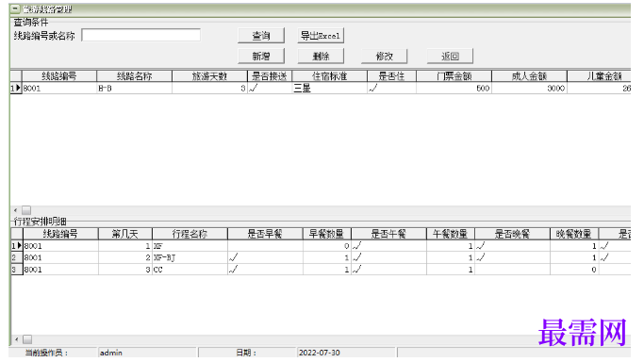Click detail table horizontal scrollbar thumb
The height and width of the screenshot is (362, 644).
tap(27, 339)
